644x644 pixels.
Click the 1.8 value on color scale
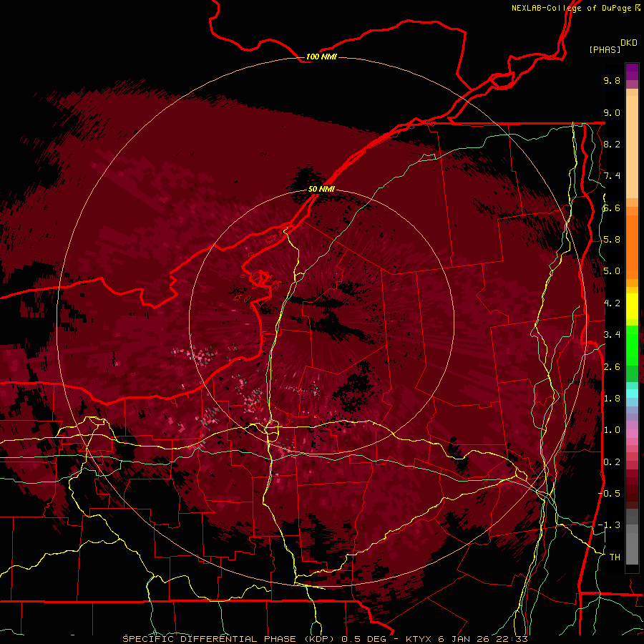coord(612,398)
